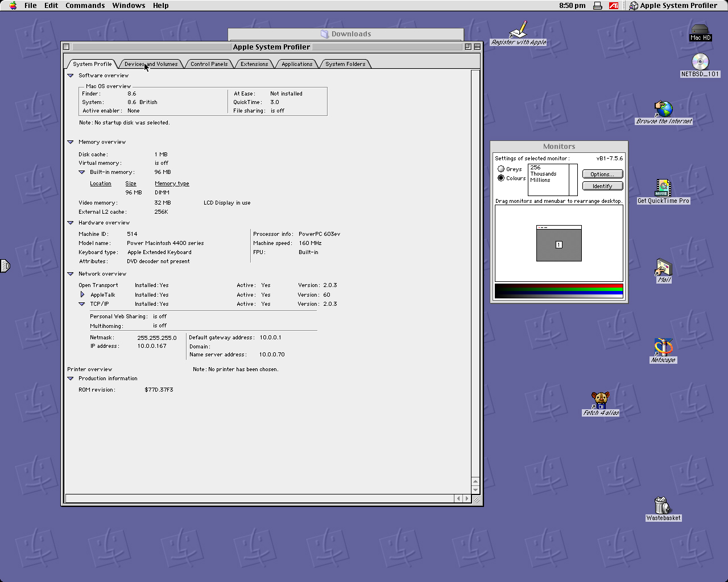Click the colour gradient bar in Monitors
The image size is (728, 582).
coord(559,290)
